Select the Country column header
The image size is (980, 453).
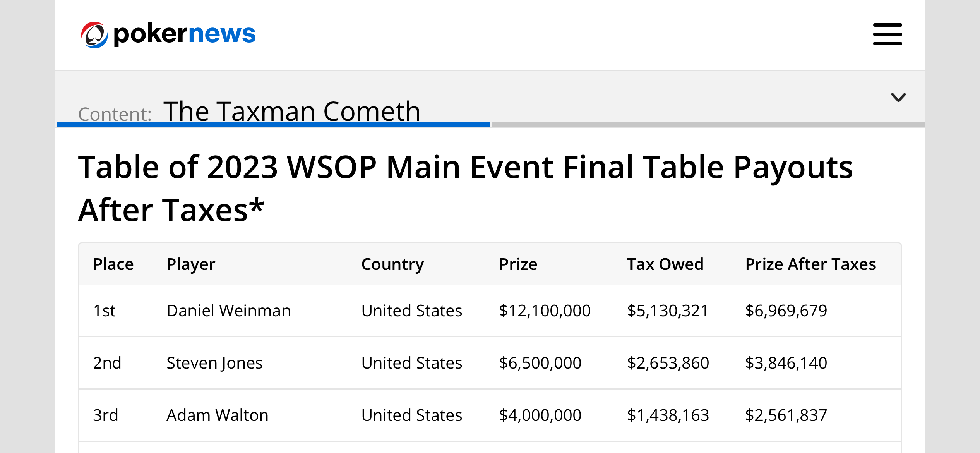coord(392,265)
